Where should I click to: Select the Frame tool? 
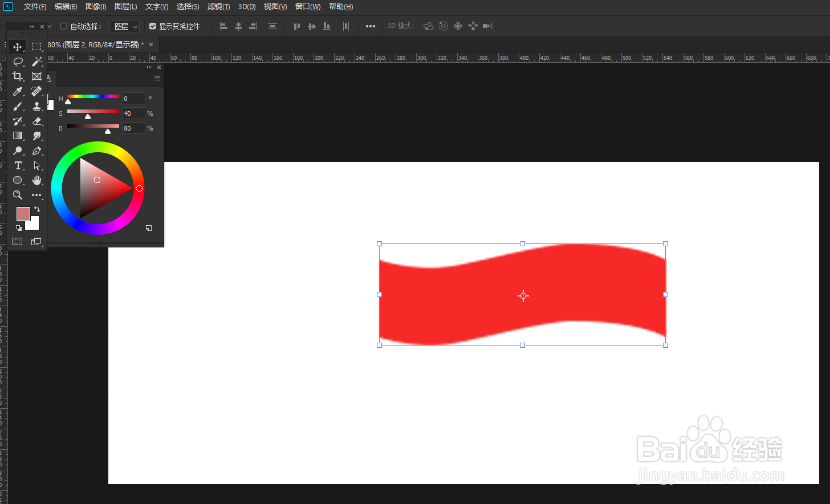(x=36, y=76)
